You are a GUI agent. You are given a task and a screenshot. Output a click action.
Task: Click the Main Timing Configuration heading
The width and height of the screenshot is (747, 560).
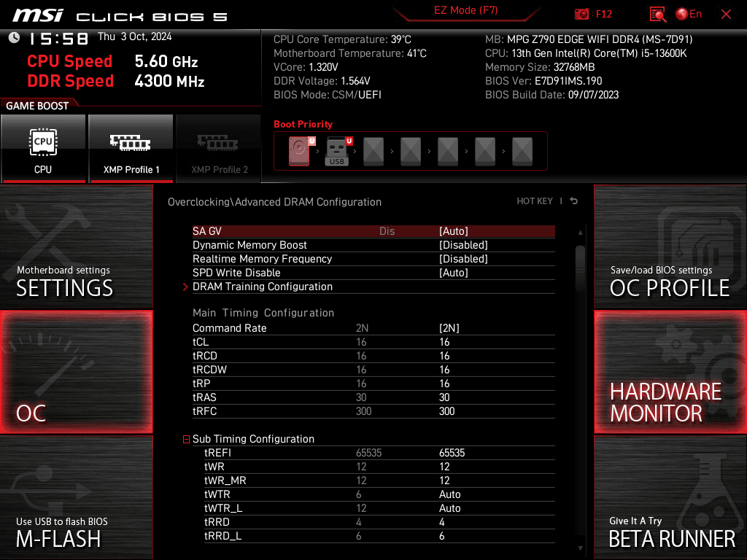[x=263, y=313]
